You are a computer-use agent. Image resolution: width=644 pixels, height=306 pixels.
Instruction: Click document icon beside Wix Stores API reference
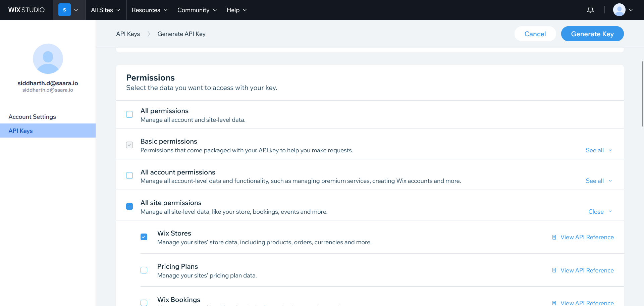click(x=554, y=237)
